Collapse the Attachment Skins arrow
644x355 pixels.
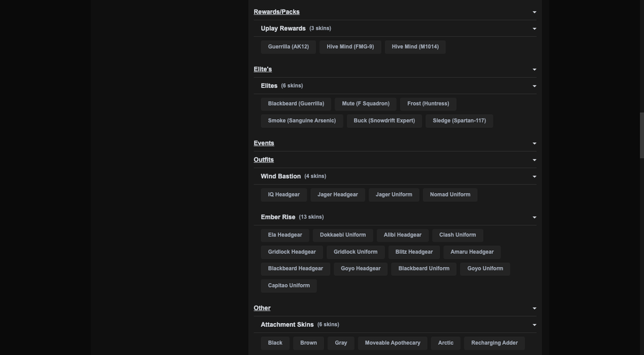point(534,325)
